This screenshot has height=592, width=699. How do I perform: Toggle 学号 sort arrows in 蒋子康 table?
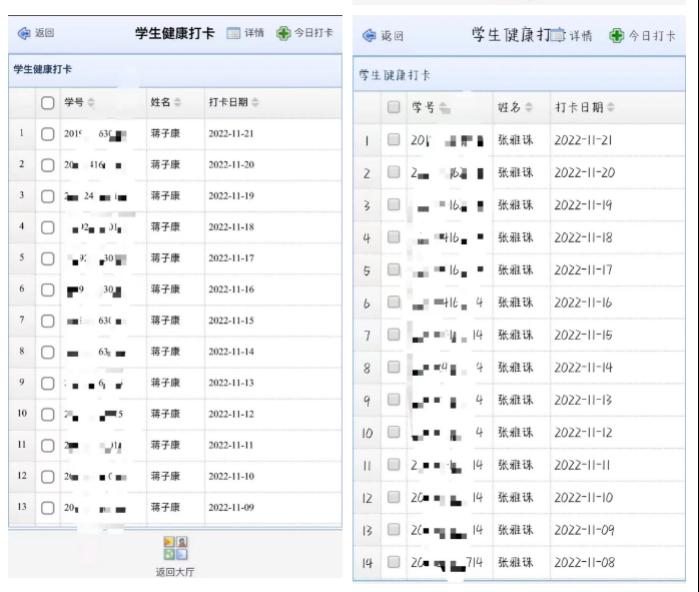coord(91,102)
